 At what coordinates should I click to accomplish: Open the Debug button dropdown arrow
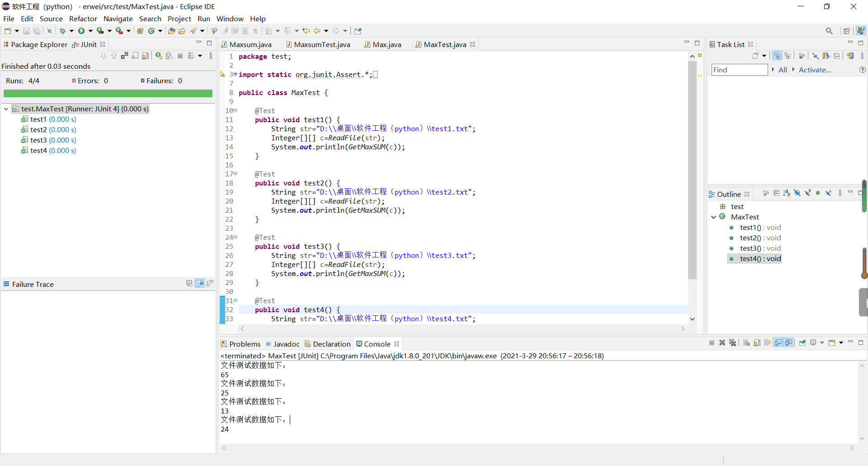click(71, 31)
